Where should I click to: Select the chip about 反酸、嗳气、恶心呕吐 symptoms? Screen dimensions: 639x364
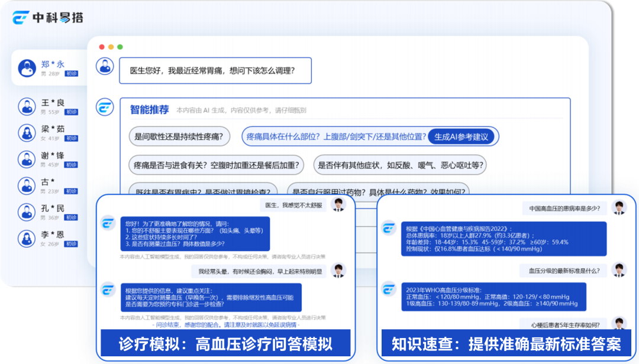[402, 165]
